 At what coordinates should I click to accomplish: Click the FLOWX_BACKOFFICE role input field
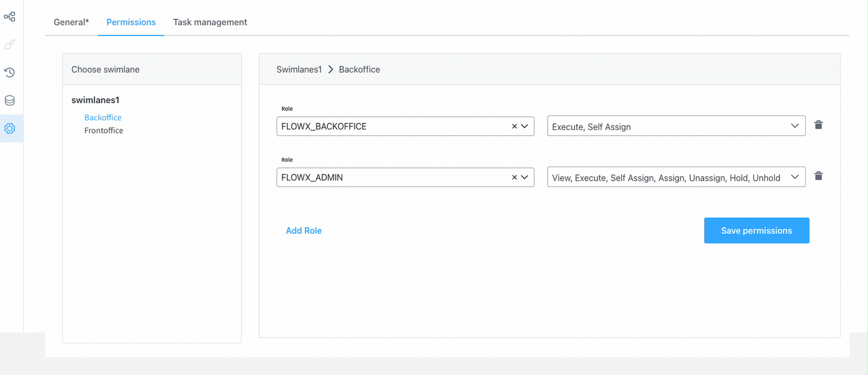tap(405, 126)
